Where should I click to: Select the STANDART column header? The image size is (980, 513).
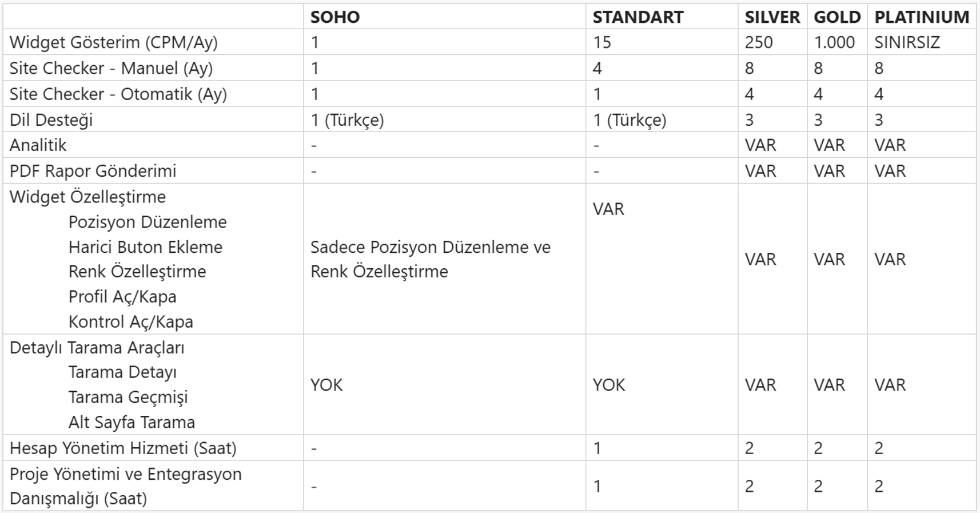click(638, 17)
